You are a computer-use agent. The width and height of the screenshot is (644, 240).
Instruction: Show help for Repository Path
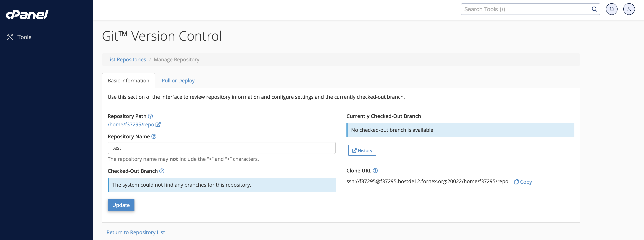[150, 116]
